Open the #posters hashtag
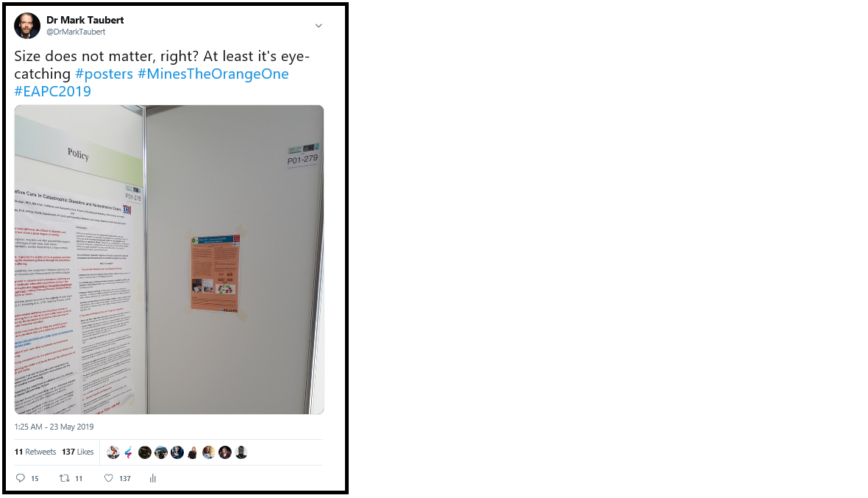The height and width of the screenshot is (498, 868). point(104,74)
